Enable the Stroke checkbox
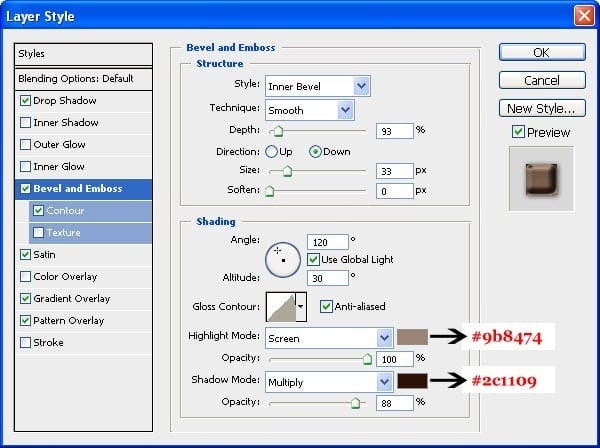Image resolution: width=600 pixels, height=448 pixels. [x=25, y=342]
